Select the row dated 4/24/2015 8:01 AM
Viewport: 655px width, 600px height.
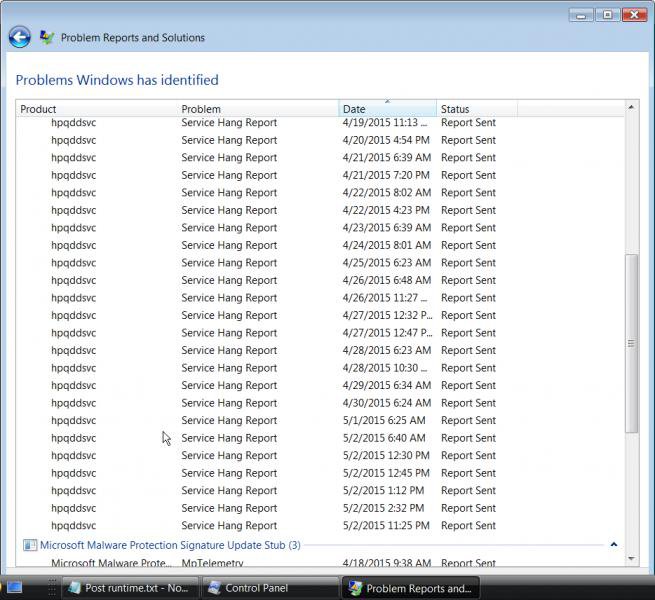320,245
